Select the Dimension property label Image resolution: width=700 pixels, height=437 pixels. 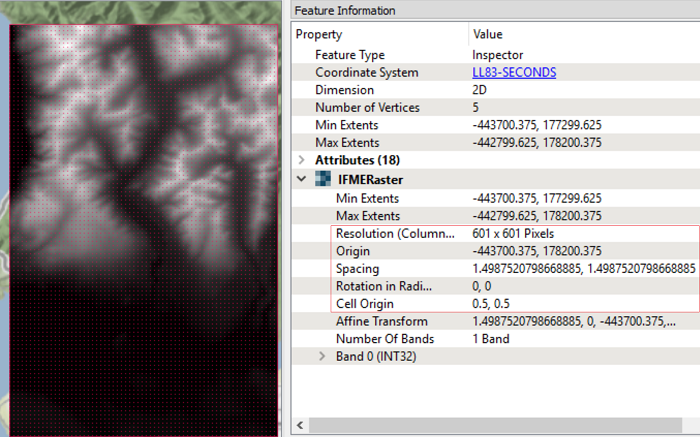[x=344, y=90]
